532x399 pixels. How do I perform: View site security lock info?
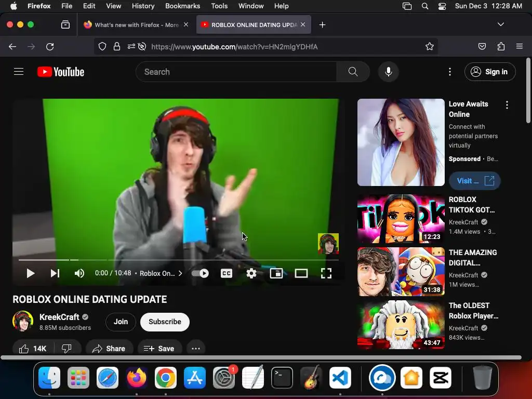[x=117, y=46]
